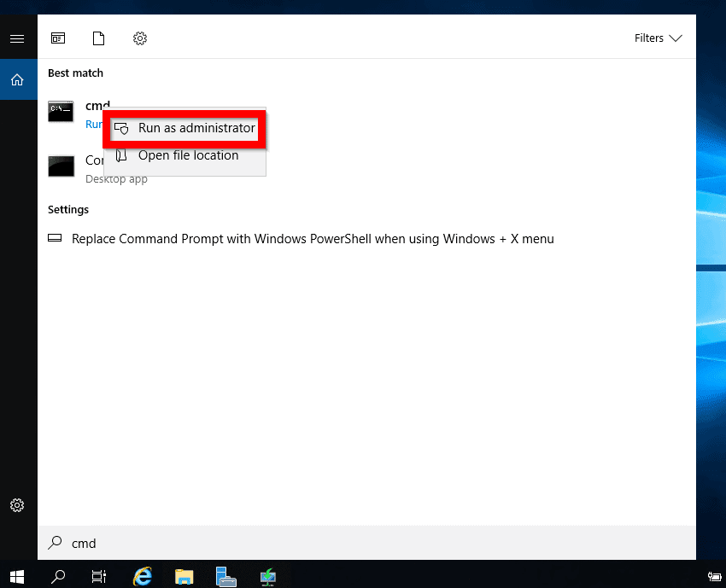This screenshot has width=726, height=588.
Task: Click the 'Settings' section heading
Action: (x=68, y=210)
